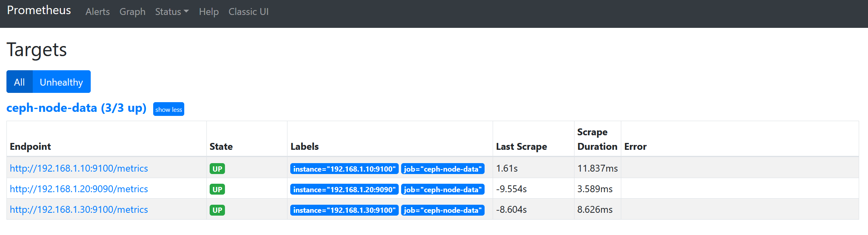Open the 192.168.1.20:9090 metrics endpoint

click(x=79, y=189)
